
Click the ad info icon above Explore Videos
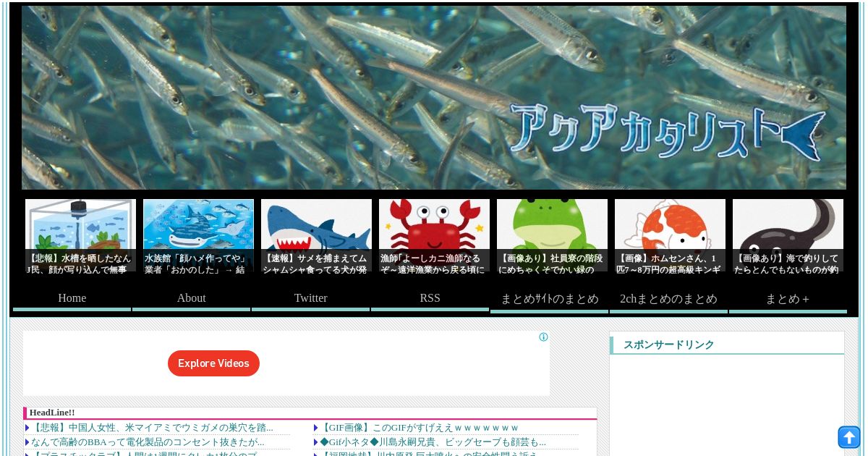(543, 337)
